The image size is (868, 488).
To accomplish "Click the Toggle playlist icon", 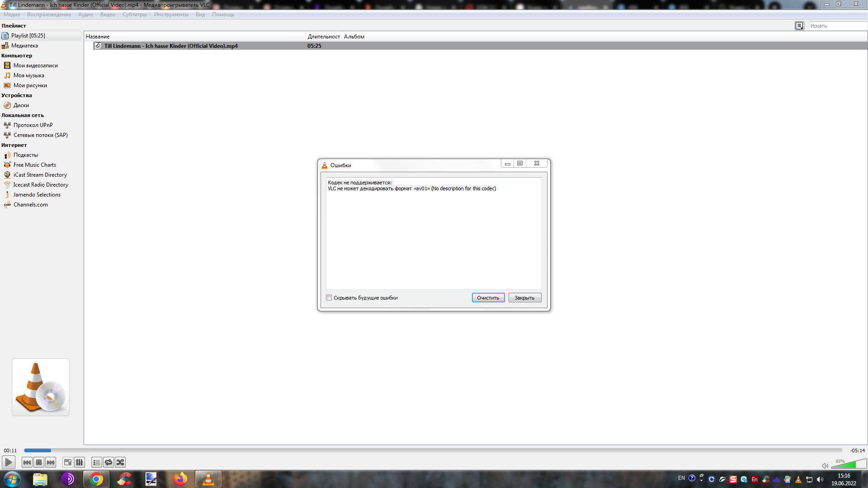I will click(96, 462).
